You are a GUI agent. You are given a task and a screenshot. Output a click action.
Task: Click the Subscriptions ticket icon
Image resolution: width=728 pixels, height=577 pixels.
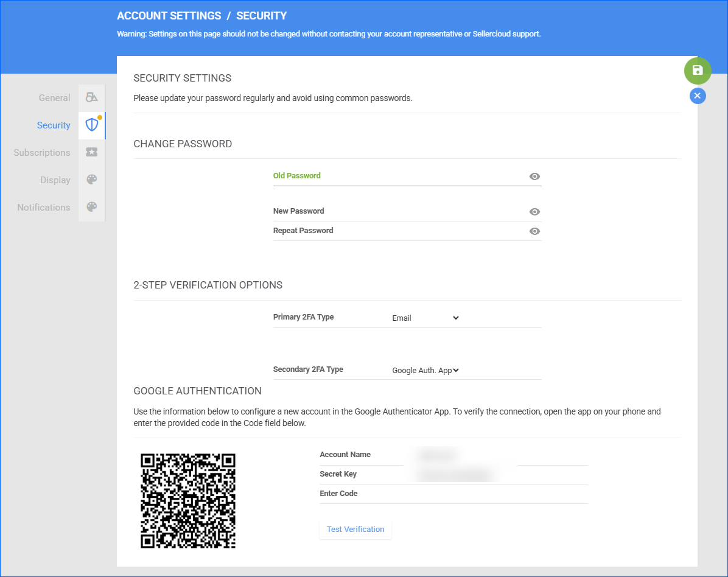tap(92, 152)
